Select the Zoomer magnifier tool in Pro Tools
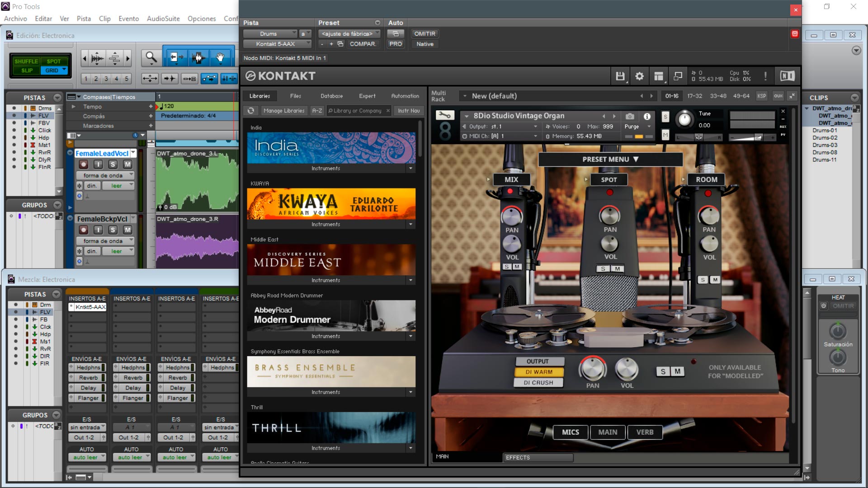 151,57
